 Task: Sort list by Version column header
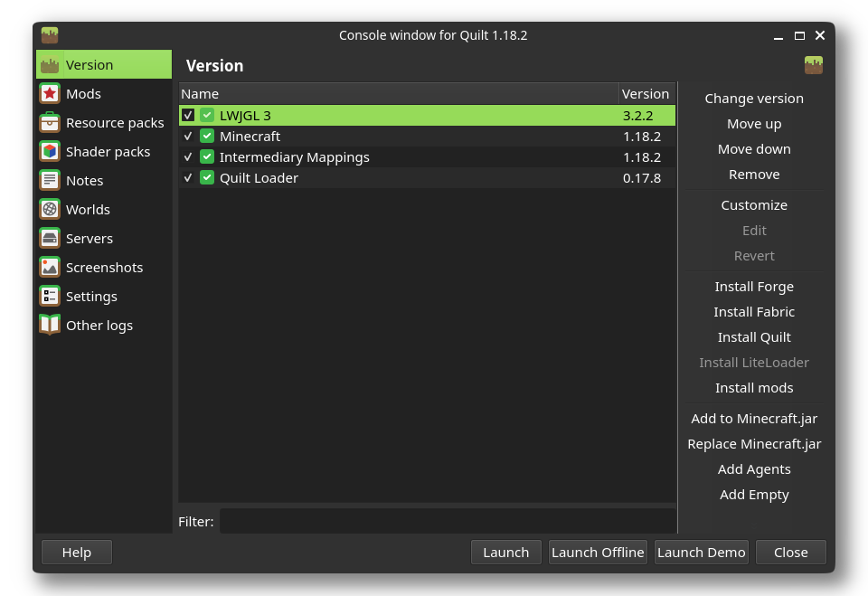coord(646,94)
